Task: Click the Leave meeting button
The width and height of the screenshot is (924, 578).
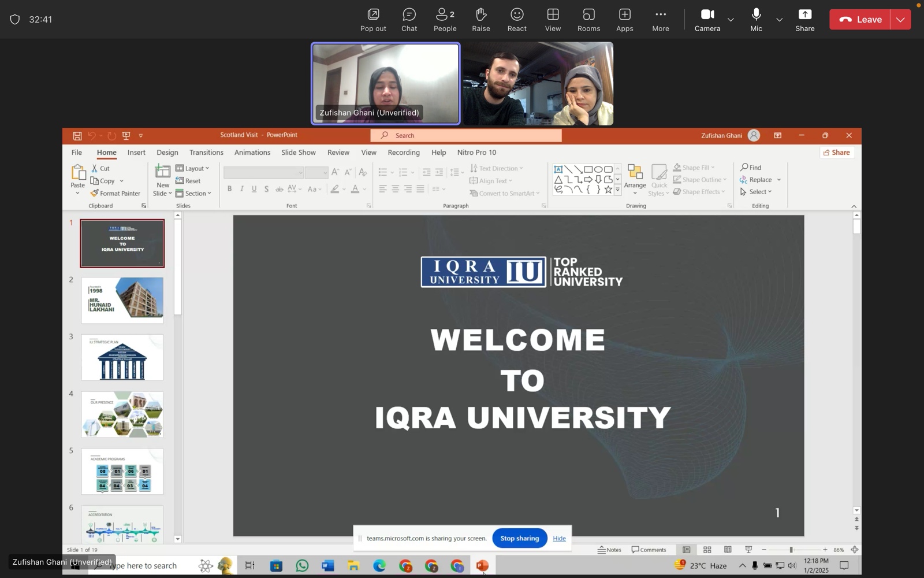Action: coord(860,20)
